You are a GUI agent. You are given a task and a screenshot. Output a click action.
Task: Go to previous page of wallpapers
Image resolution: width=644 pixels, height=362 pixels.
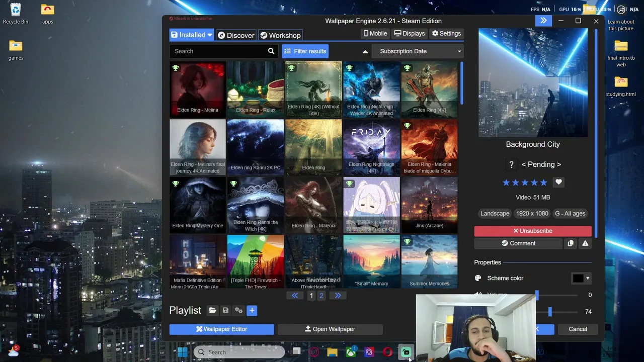tap(295, 296)
